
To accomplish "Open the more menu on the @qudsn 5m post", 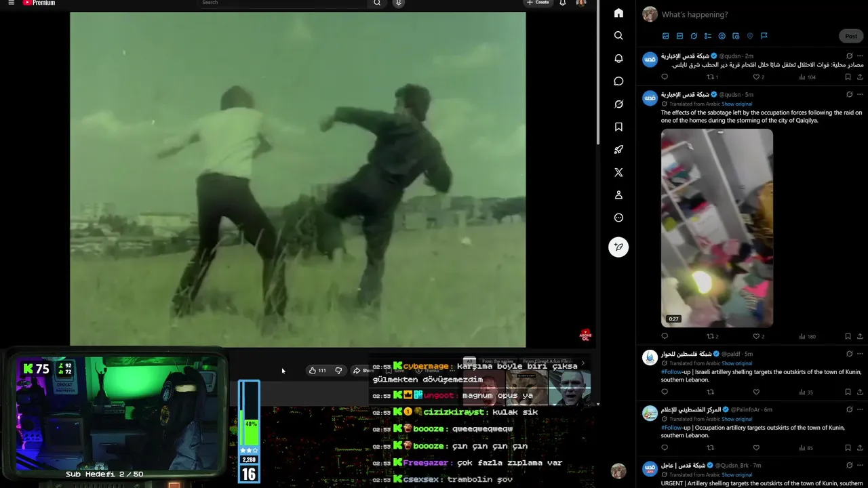I will (861, 94).
